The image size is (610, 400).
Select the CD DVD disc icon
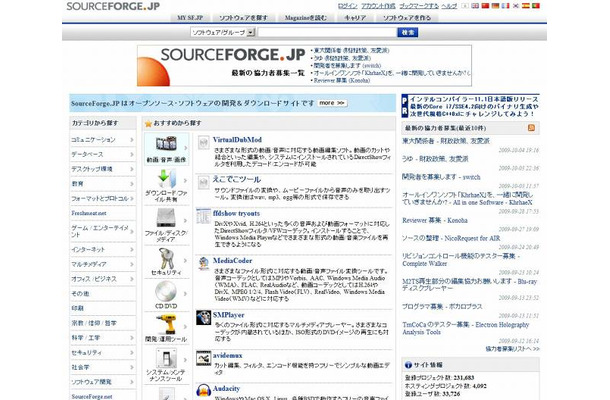click(166, 291)
